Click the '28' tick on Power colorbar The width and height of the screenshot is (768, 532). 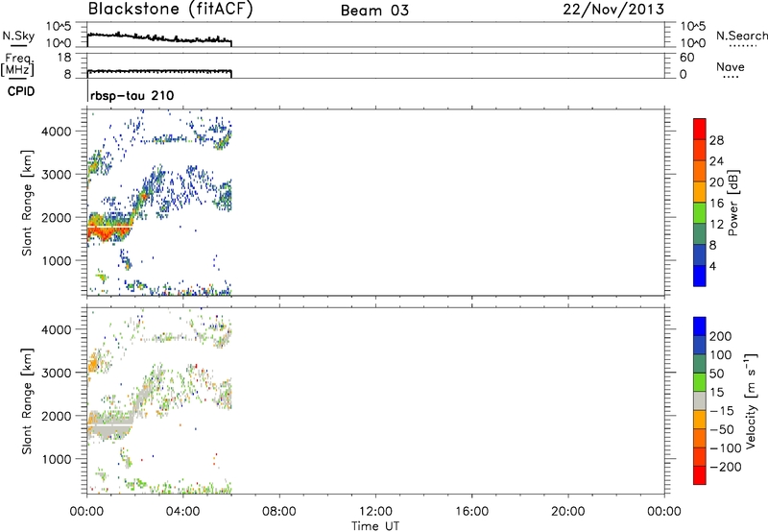716,140
